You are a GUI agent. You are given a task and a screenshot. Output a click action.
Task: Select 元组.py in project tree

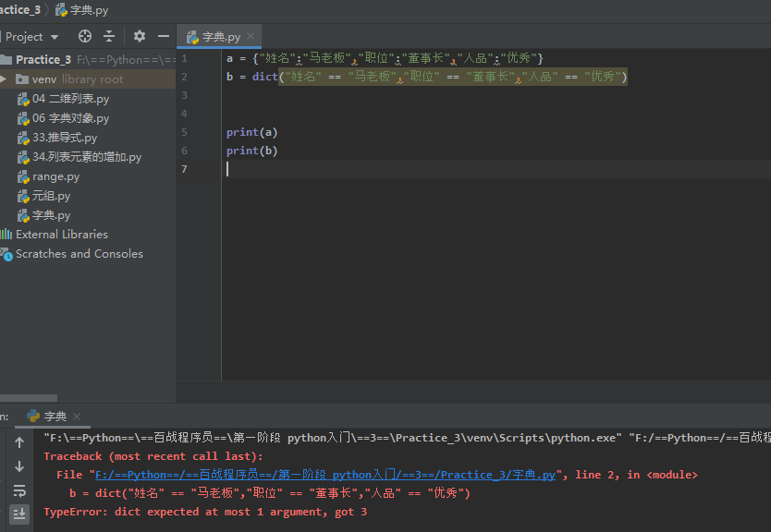coord(51,196)
